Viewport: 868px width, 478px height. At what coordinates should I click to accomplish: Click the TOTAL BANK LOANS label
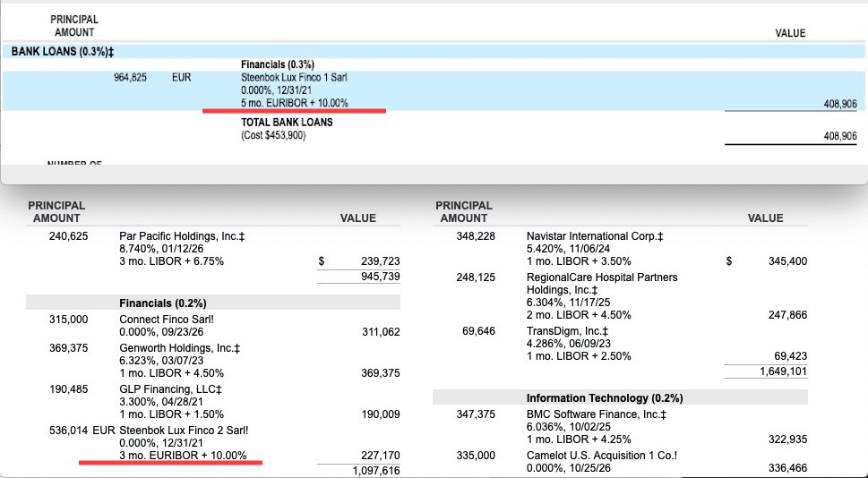click(x=287, y=123)
